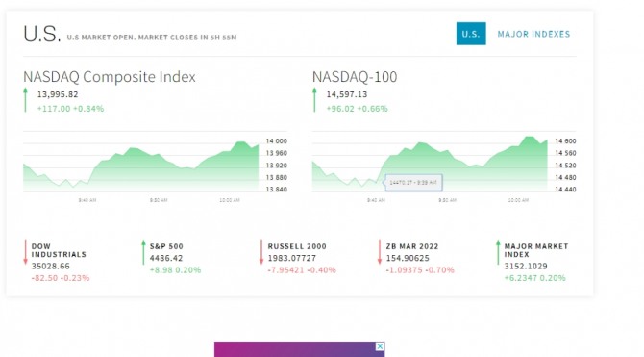Open the NASDAQ Composite Index heading link
The height and width of the screenshot is (357, 644).
point(110,77)
